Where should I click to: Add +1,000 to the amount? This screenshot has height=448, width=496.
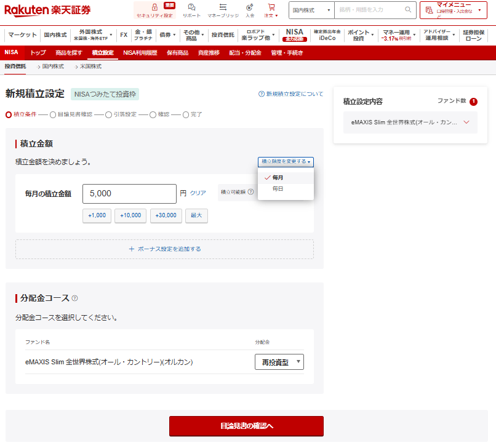[x=97, y=215]
